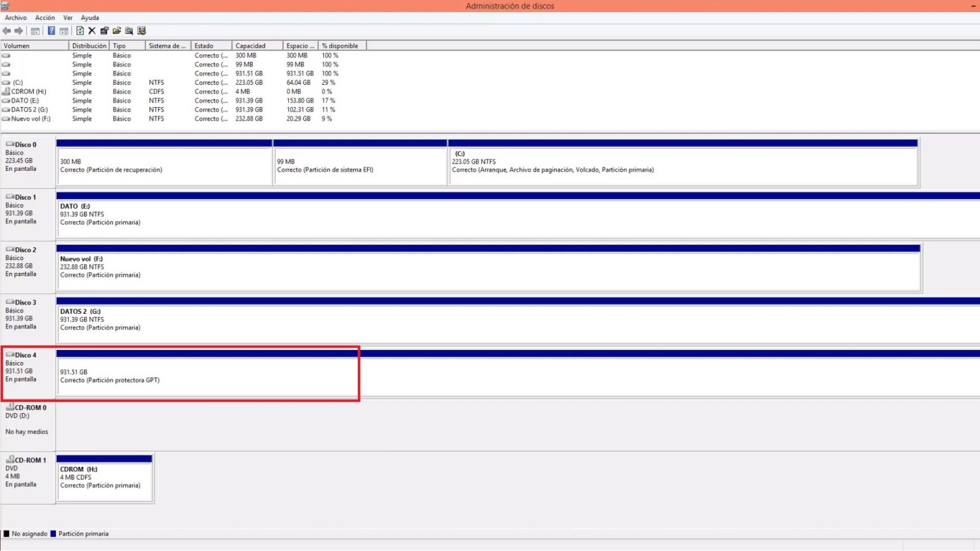Sort by the Distribución column header
Screen dimensions: 980x551
89,46
